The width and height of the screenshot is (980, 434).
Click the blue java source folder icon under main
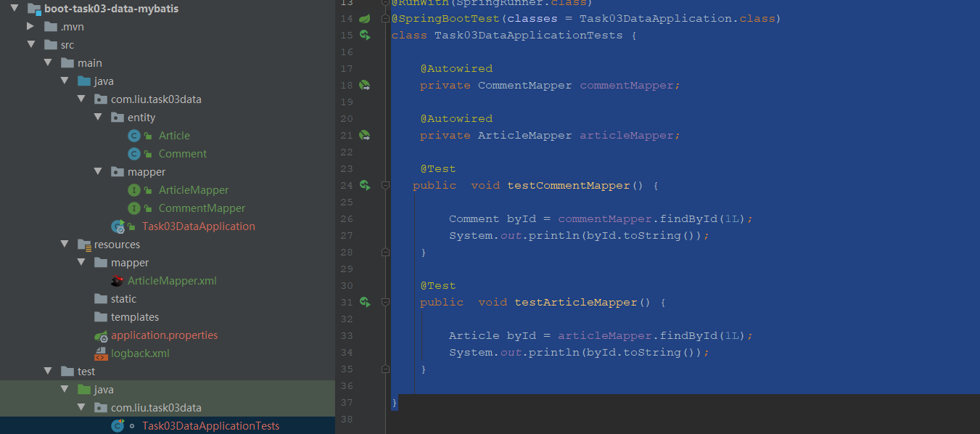click(84, 81)
